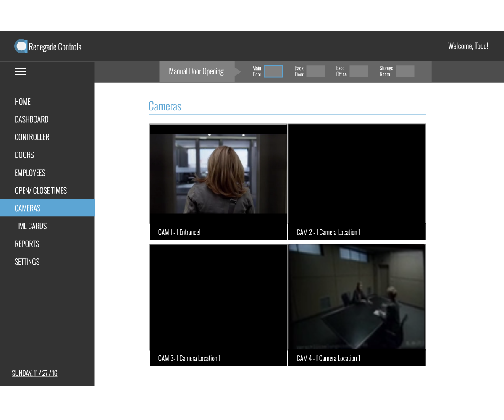
Task: Open the Dashboard page
Action: click(x=31, y=119)
